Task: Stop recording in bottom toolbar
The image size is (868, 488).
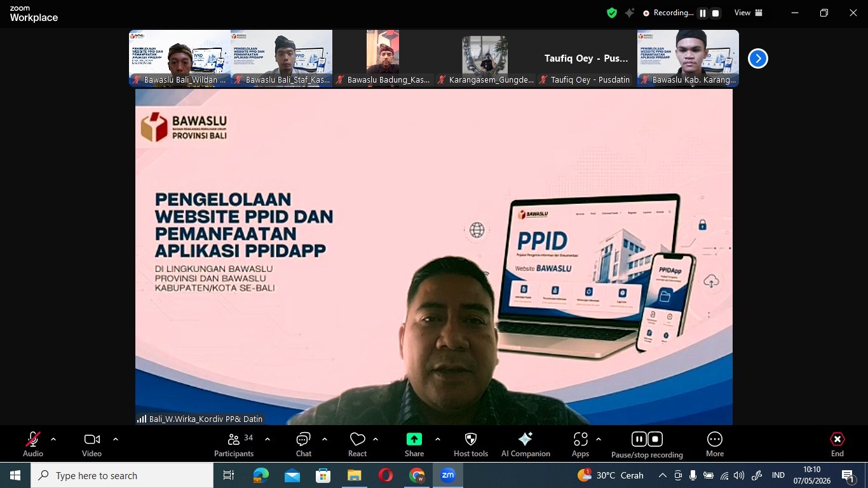Action: point(655,439)
